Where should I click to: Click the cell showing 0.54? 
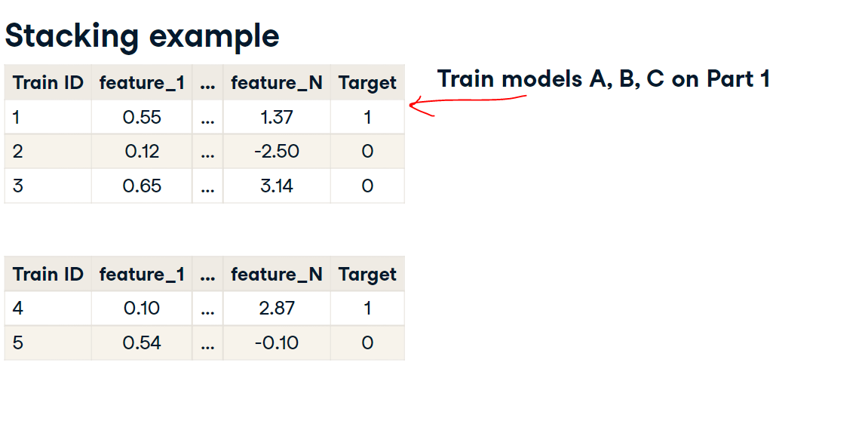click(142, 342)
